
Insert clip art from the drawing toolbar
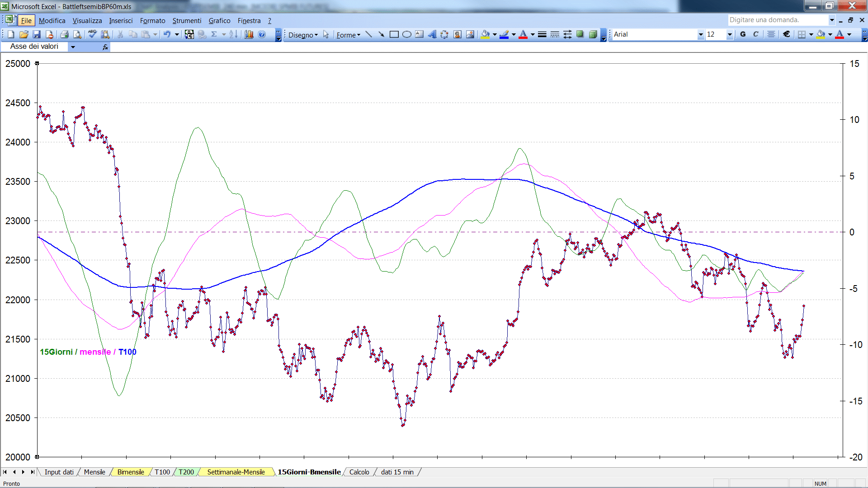[x=458, y=34]
